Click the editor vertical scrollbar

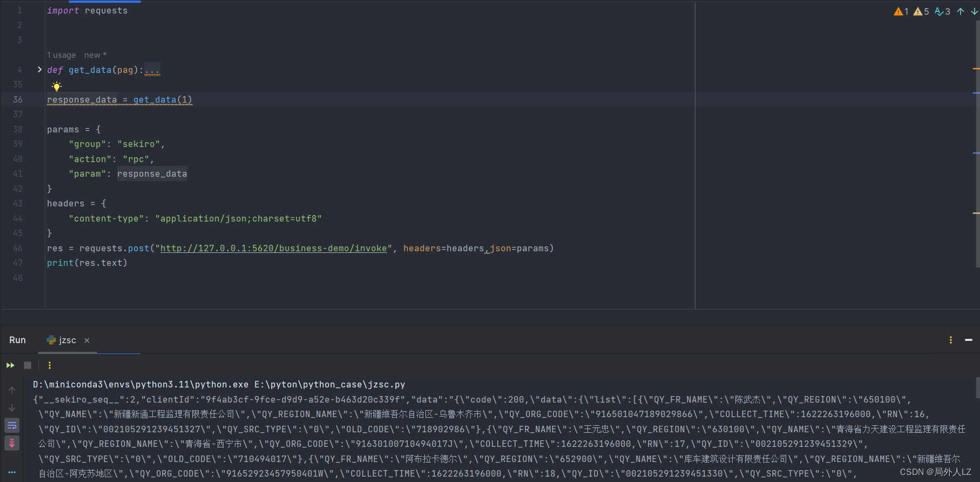tap(977, 143)
